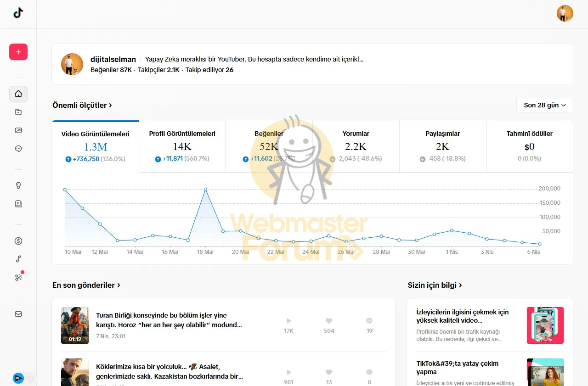Open the lightbulb inspiration icon

[18, 186]
